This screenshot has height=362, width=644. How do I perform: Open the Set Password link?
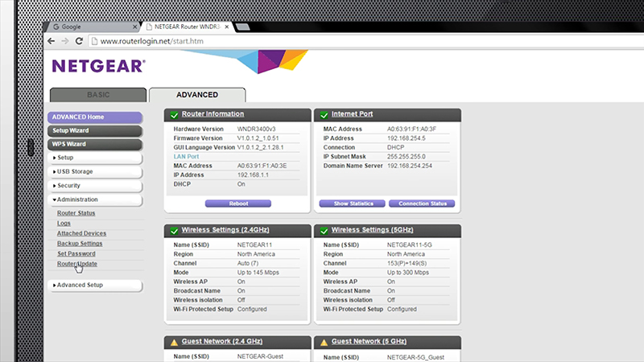[x=76, y=253]
